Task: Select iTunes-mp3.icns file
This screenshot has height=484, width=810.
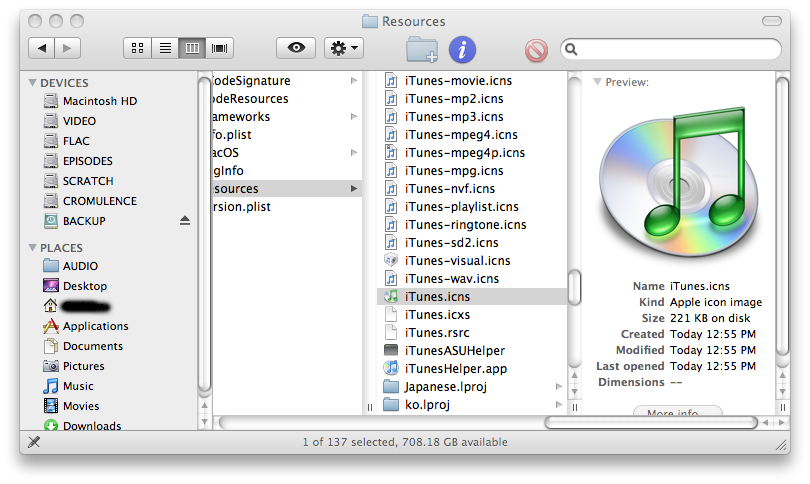Action: click(472, 117)
